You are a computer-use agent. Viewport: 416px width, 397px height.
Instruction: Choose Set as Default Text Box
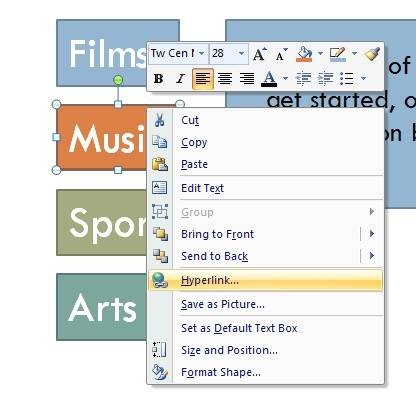point(265,328)
